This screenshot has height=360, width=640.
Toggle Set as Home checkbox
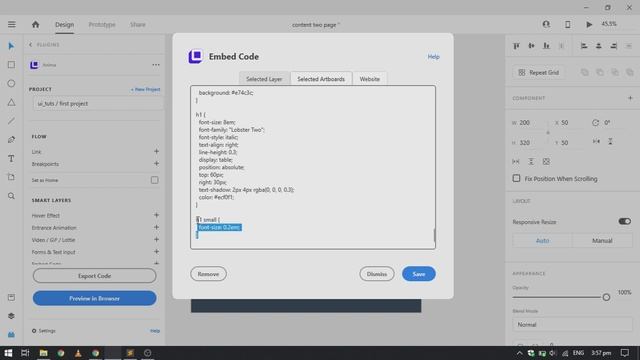[154, 180]
